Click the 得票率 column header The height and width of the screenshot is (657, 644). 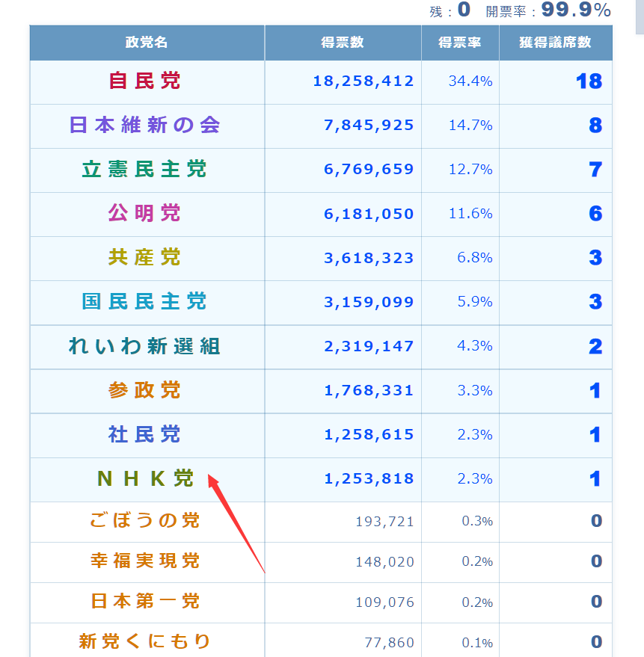[x=460, y=43]
